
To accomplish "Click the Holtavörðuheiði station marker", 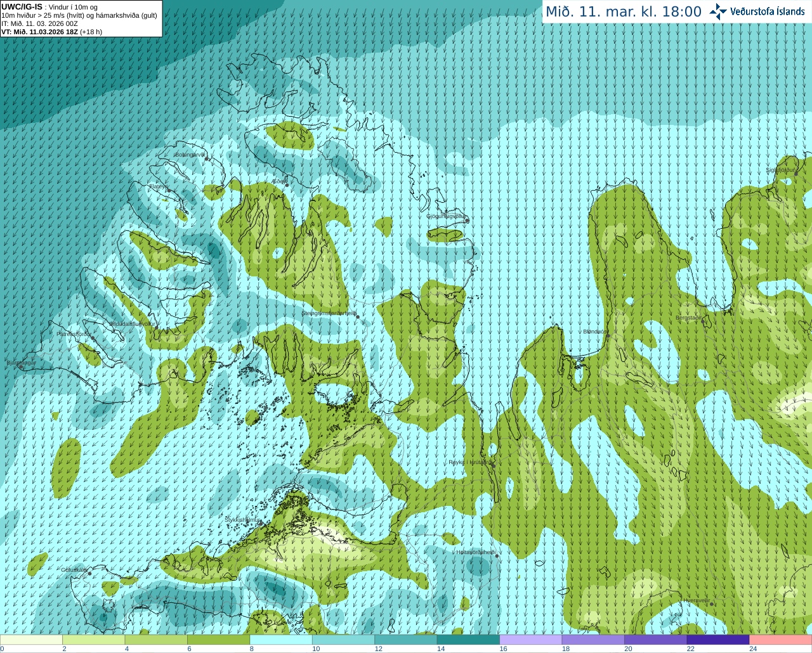I will click(497, 556).
